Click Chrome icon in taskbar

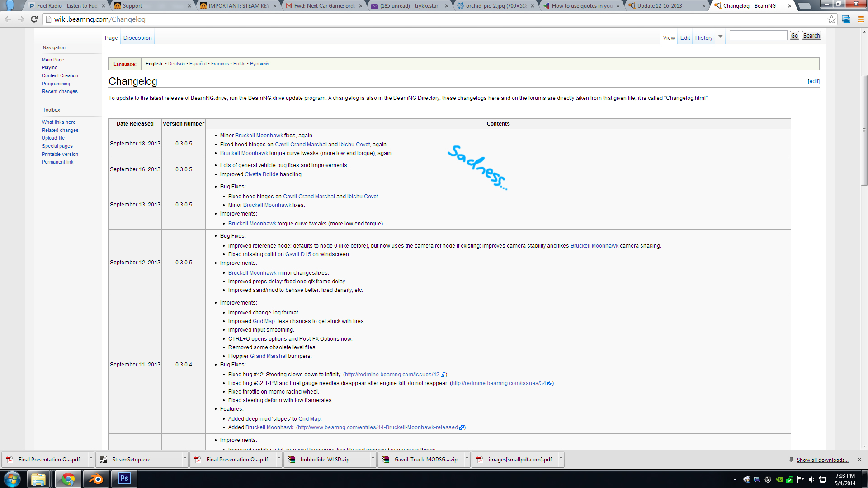(x=68, y=479)
